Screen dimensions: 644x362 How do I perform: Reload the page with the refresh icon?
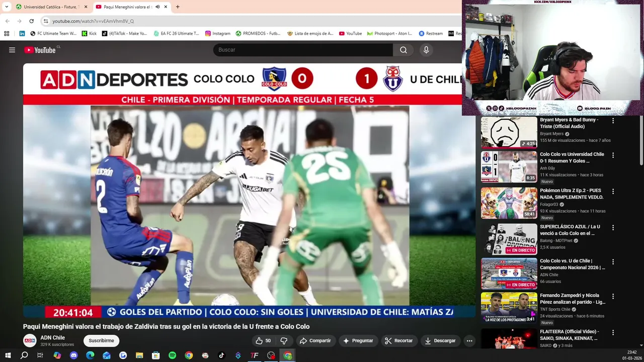tap(31, 21)
